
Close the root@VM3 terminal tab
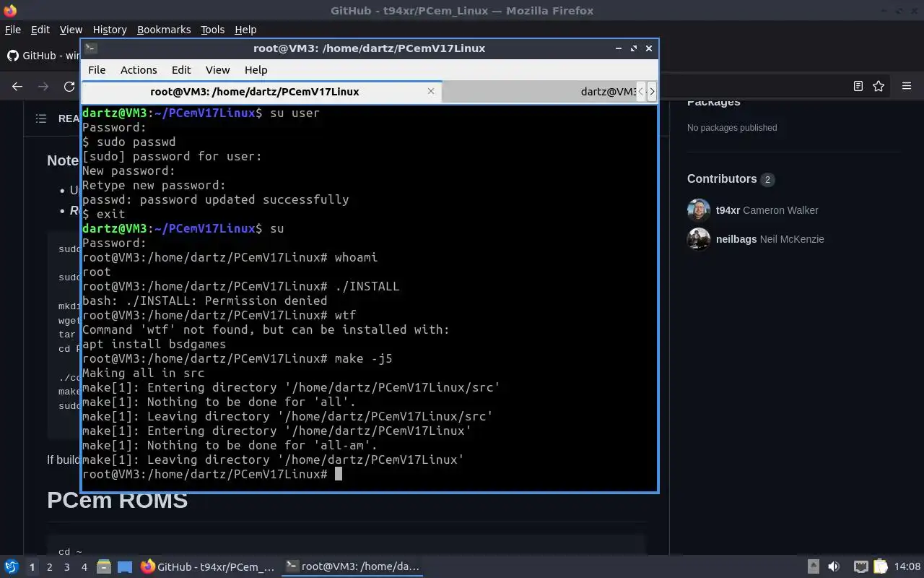pyautogui.click(x=431, y=91)
